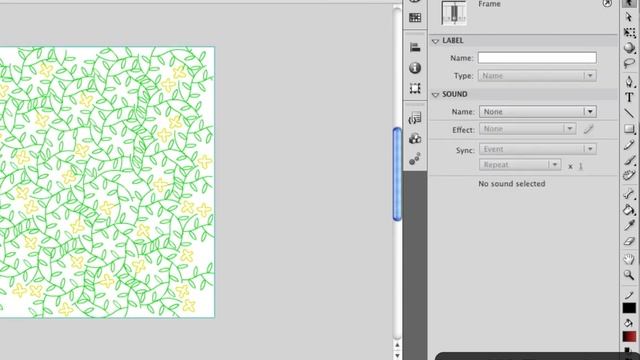Open the Sync Event dropdown
The image size is (640, 360).
538,149
